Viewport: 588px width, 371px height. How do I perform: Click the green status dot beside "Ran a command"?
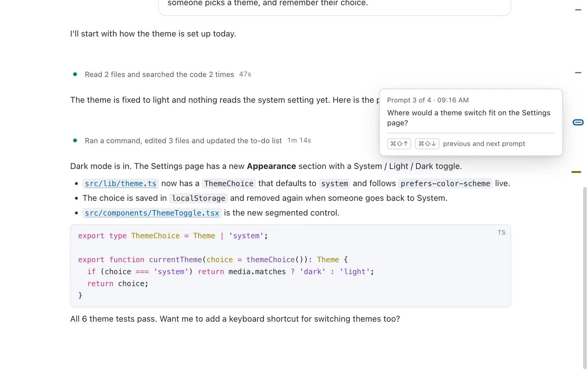coord(75,140)
